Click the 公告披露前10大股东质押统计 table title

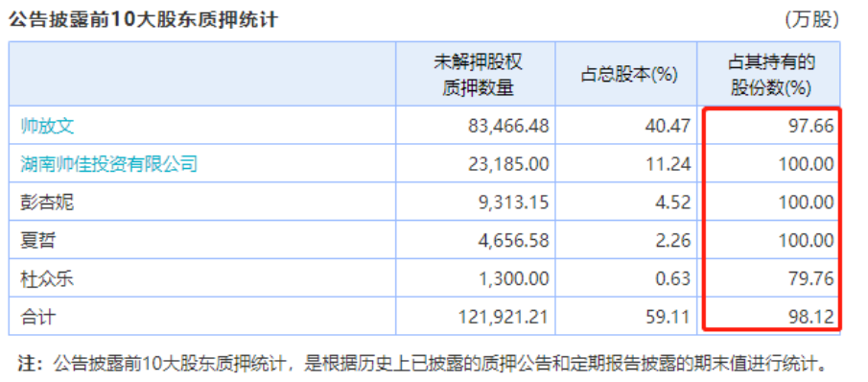143,20
